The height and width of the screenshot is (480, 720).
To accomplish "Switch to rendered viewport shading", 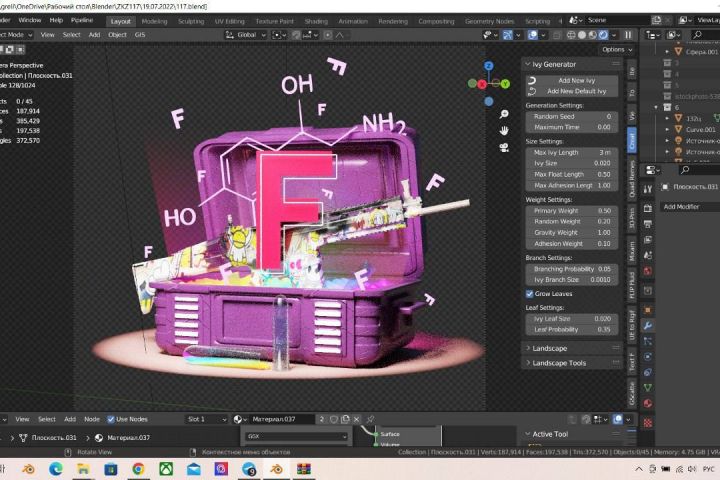I will click(603, 35).
